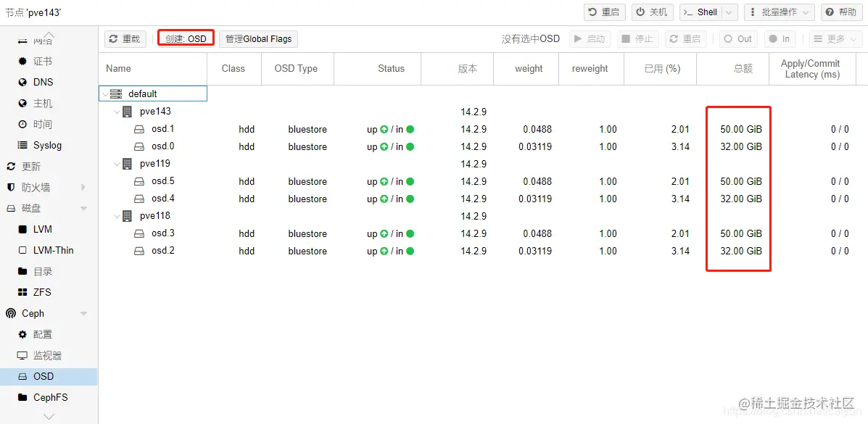Collapse the pve119 host node expander

(x=117, y=164)
